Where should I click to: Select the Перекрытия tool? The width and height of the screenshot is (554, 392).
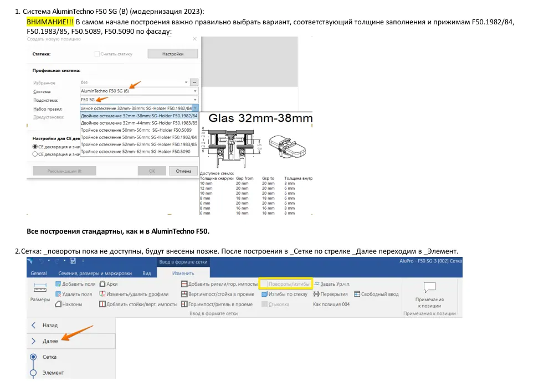[x=331, y=294]
